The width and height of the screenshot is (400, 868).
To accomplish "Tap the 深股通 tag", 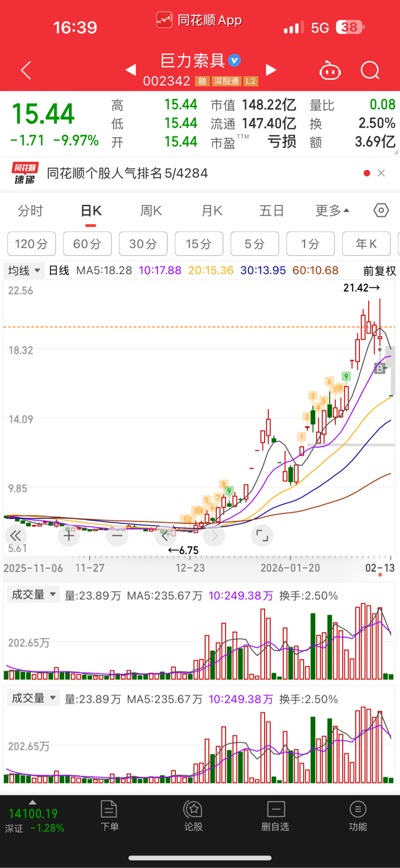I will pos(227,81).
